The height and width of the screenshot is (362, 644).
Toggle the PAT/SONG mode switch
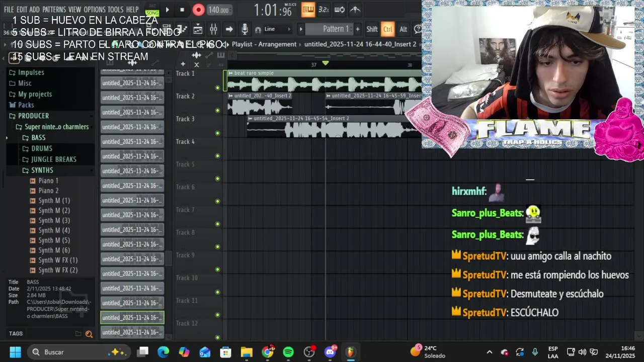(152, 10)
